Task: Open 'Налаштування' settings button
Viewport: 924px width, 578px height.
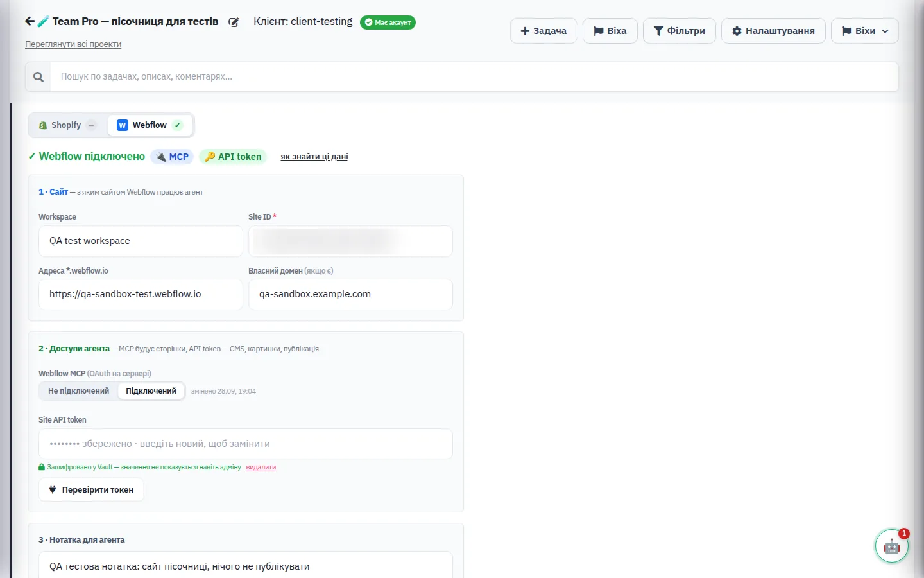Action: (x=773, y=31)
